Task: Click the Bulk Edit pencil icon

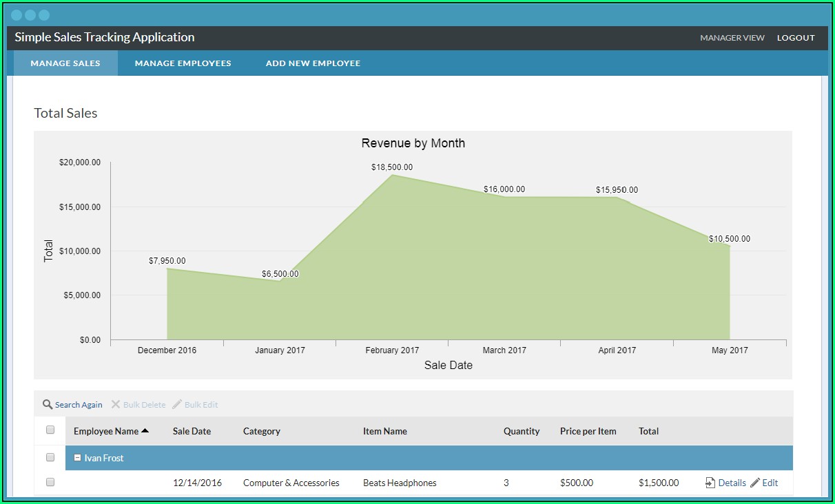Action: [x=177, y=405]
